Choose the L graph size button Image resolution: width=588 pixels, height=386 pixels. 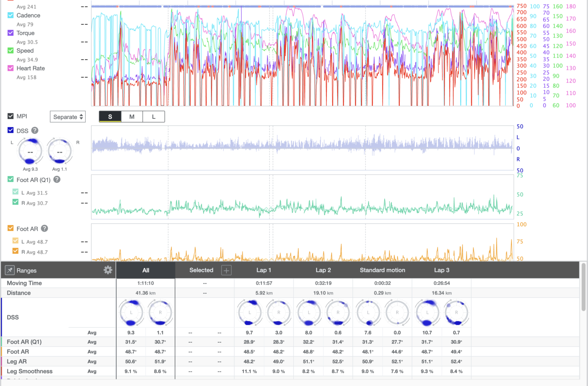pos(154,117)
